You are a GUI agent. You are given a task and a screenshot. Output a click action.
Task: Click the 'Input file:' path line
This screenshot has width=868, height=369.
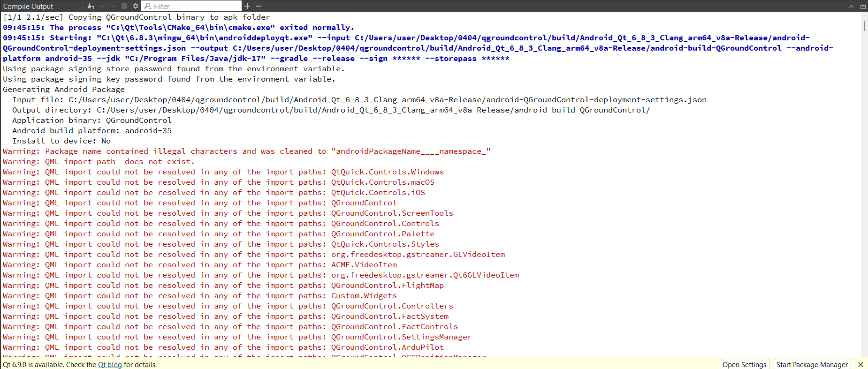359,99
